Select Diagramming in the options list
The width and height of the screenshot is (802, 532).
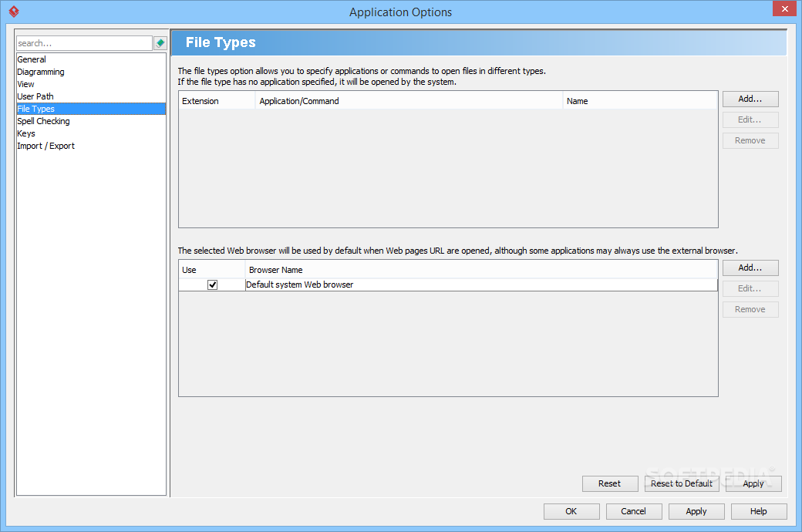(91, 72)
